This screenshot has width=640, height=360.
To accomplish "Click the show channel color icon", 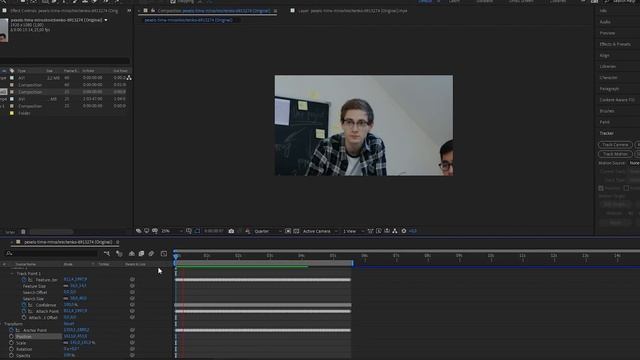I will coord(248,231).
